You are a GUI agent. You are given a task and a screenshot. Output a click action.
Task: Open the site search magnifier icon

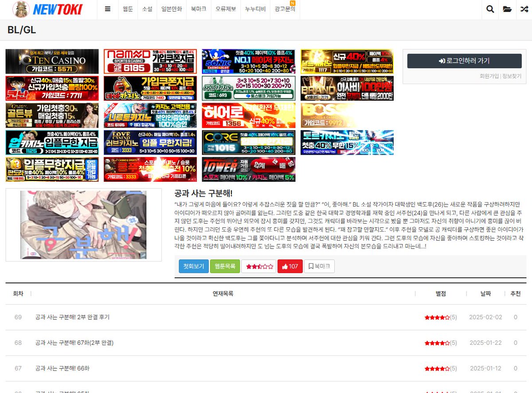tap(489, 8)
